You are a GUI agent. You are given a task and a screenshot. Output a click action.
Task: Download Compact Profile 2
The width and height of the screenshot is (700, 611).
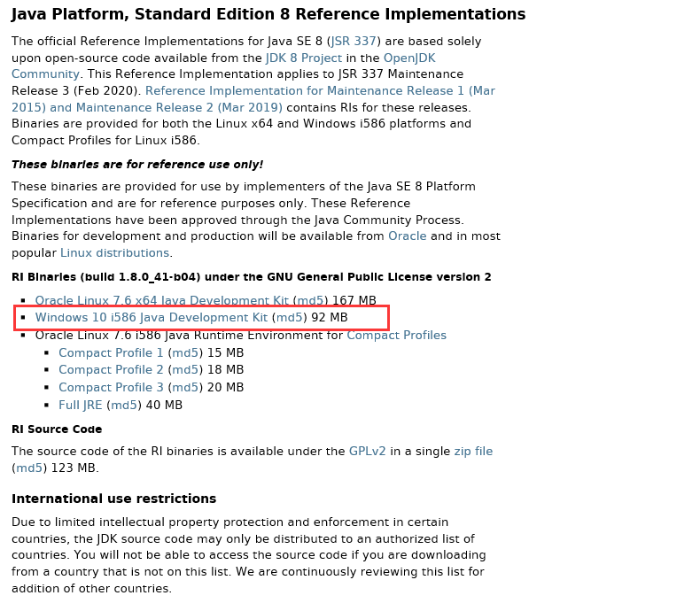[111, 370]
